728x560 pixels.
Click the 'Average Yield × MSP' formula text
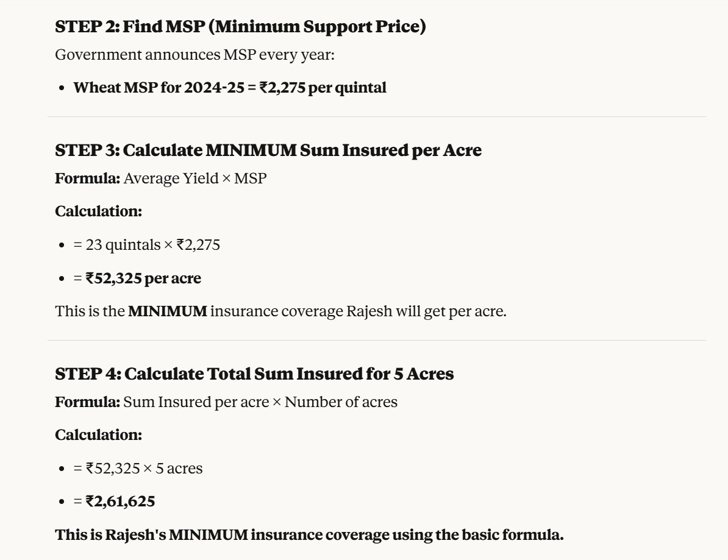[195, 179]
